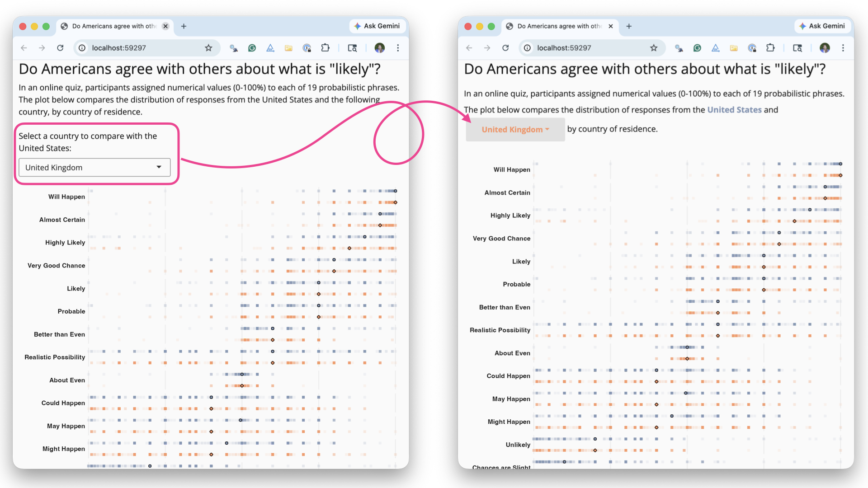Click the site information icon in the right window
Image resolution: width=868 pixels, height=488 pixels.
tap(527, 48)
